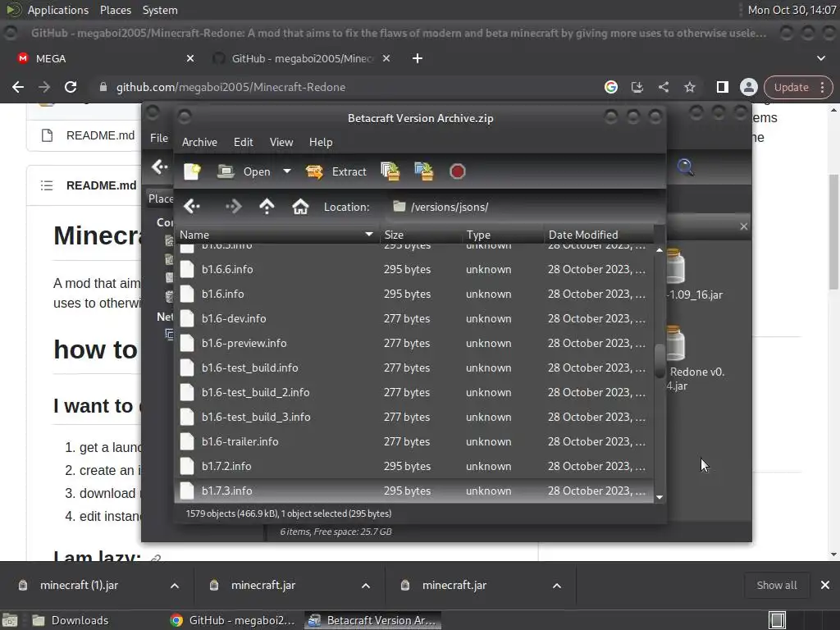Image resolution: width=840 pixels, height=630 pixels.
Task: Click the README.md file link on GitHub
Action: point(100,135)
